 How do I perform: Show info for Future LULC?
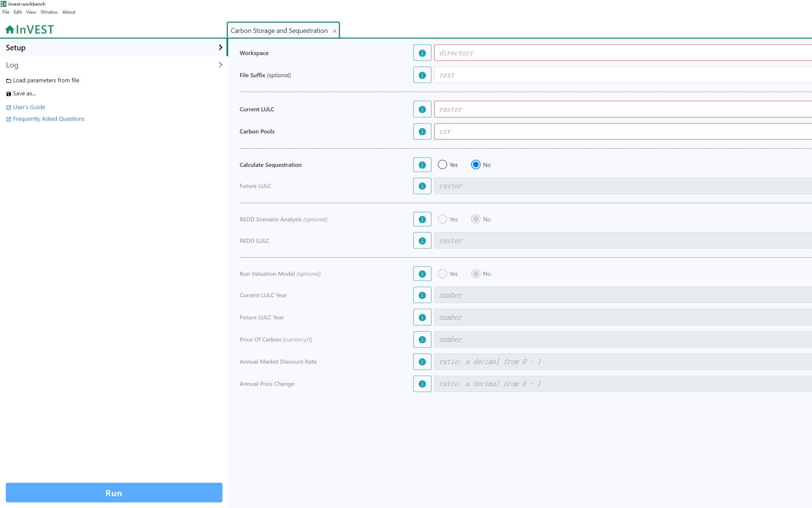point(422,186)
